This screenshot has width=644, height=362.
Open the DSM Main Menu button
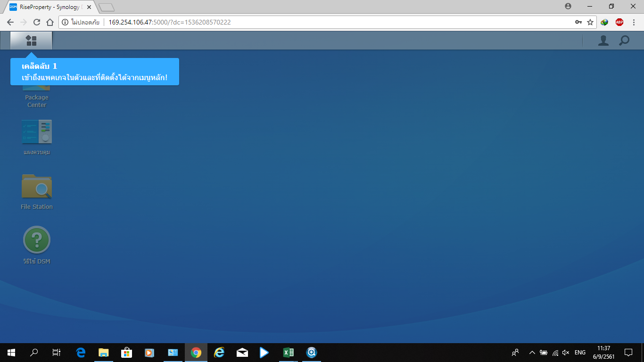click(31, 41)
